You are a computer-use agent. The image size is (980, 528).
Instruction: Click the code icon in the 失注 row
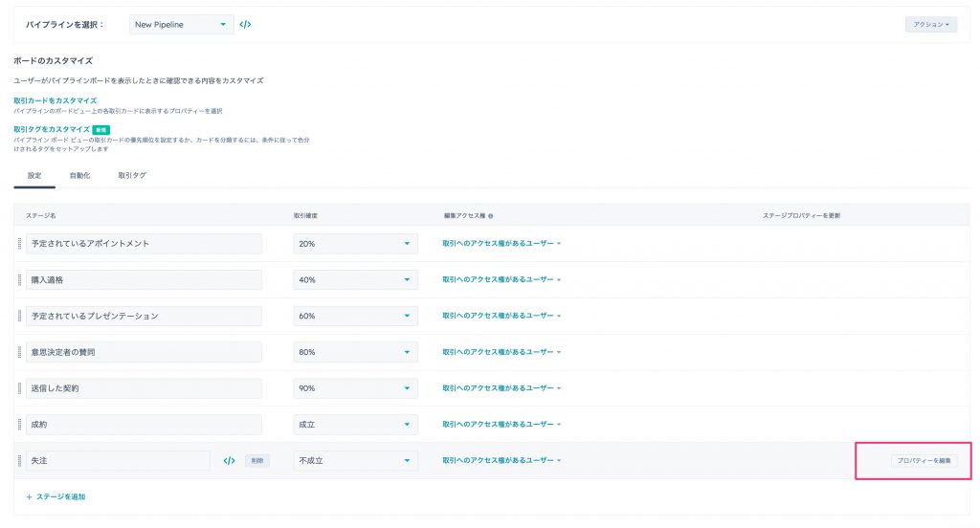229,461
